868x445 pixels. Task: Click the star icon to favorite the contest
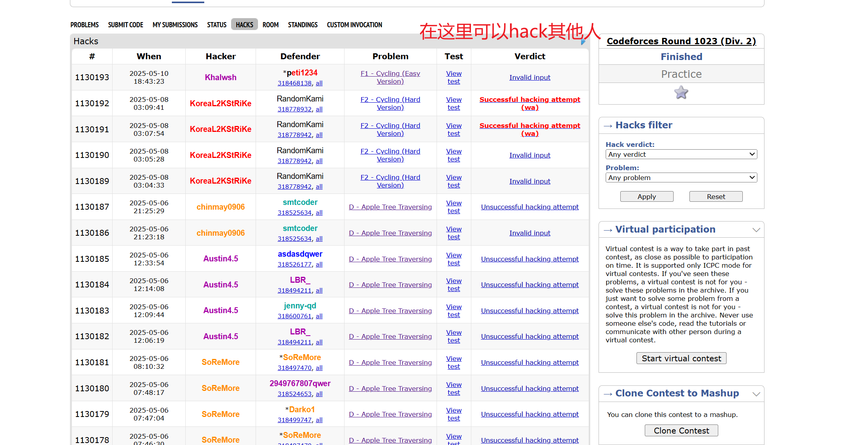tap(681, 92)
